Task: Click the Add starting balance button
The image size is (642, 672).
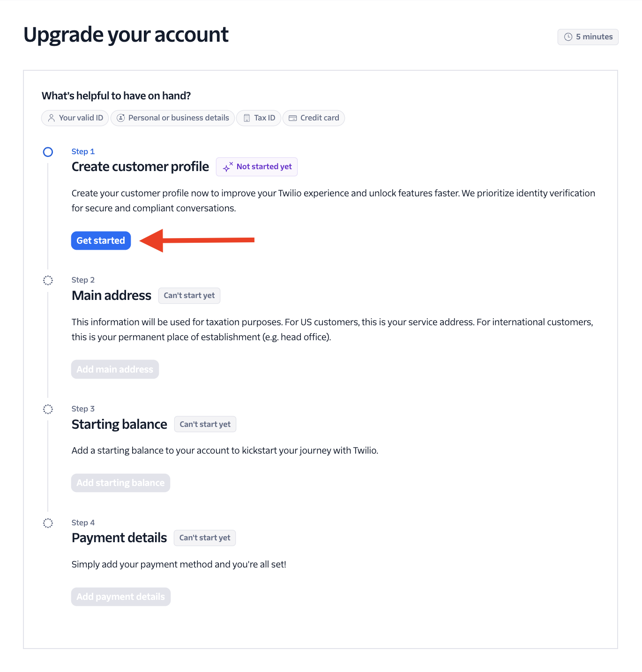Action: coord(120,483)
